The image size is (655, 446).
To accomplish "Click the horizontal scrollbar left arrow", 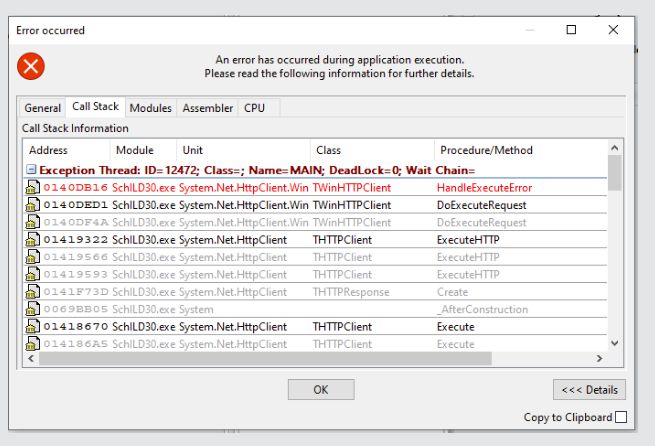I will 31,358.
